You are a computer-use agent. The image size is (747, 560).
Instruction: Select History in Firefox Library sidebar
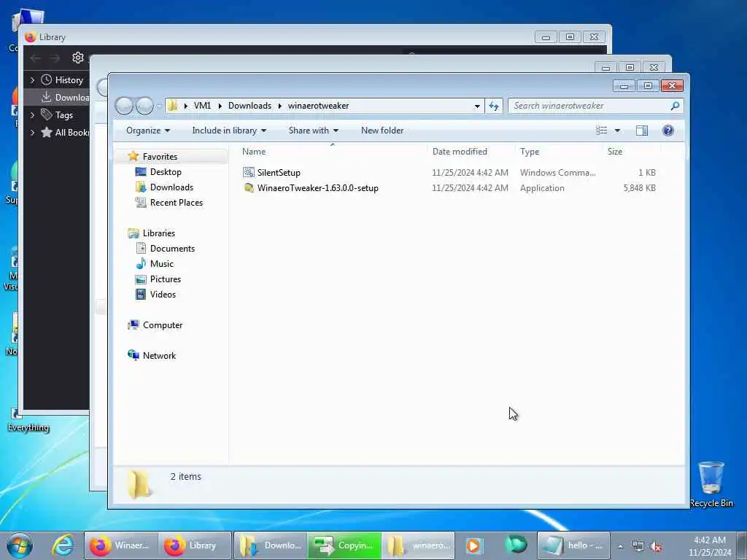pos(69,80)
